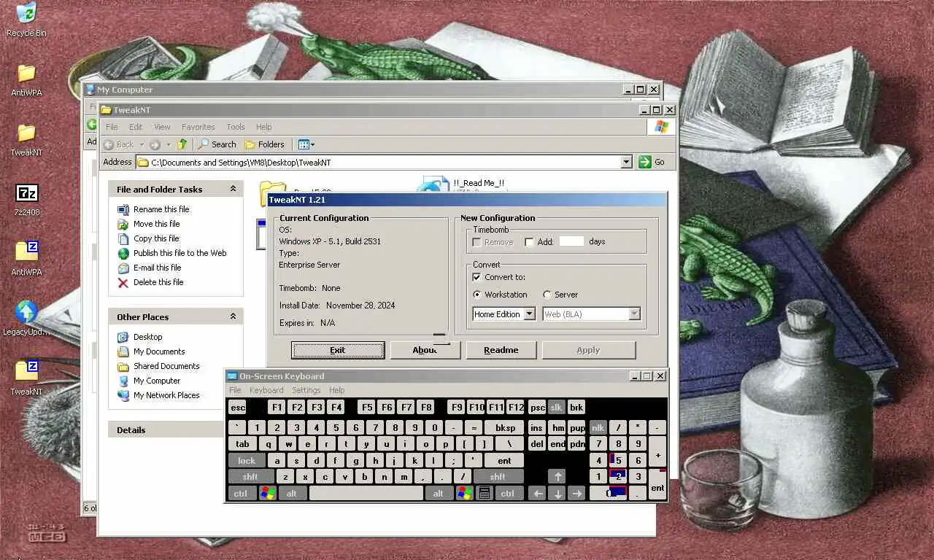Open My Computer under Other Places
Image resolution: width=934 pixels, height=560 pixels.
(x=157, y=381)
